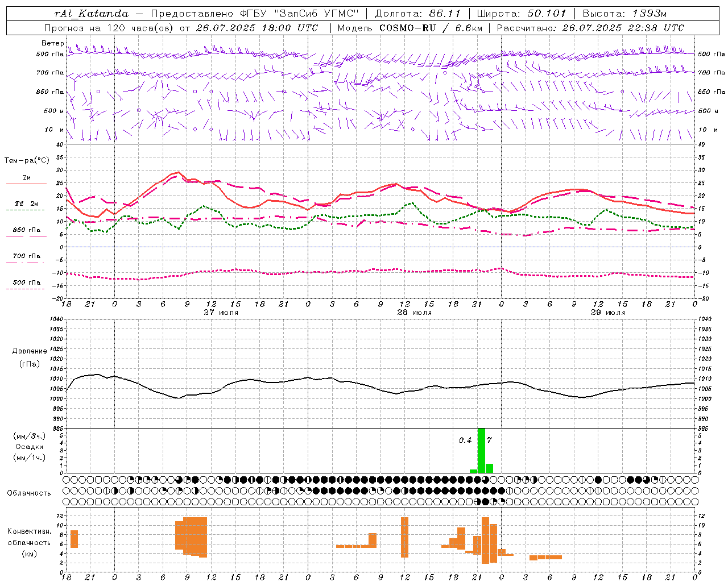Click the first orange convective bar near 18 h

[74, 539]
